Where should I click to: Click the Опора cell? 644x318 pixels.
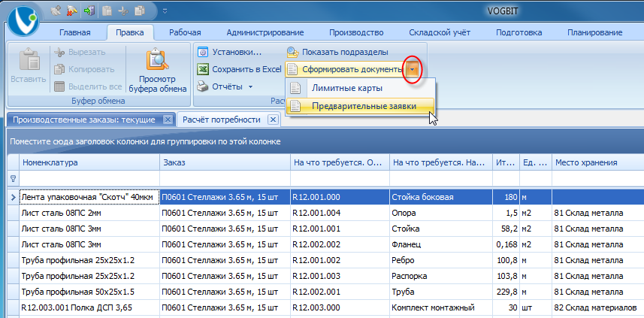pyautogui.click(x=441, y=213)
